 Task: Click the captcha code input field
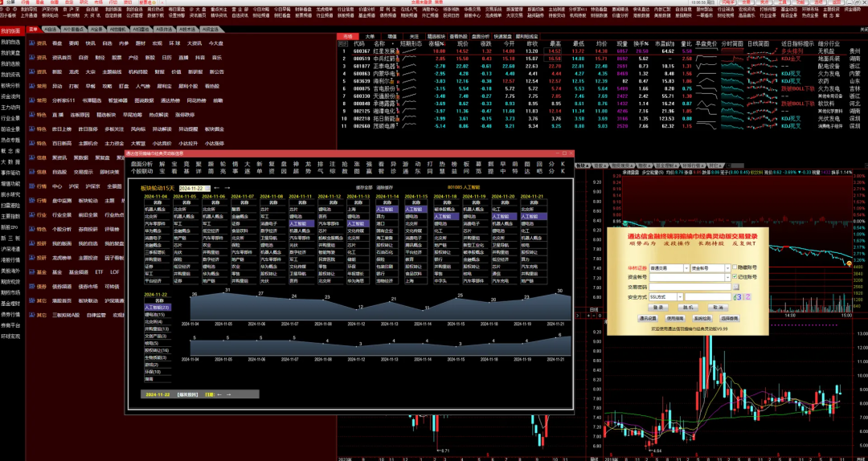(x=708, y=297)
